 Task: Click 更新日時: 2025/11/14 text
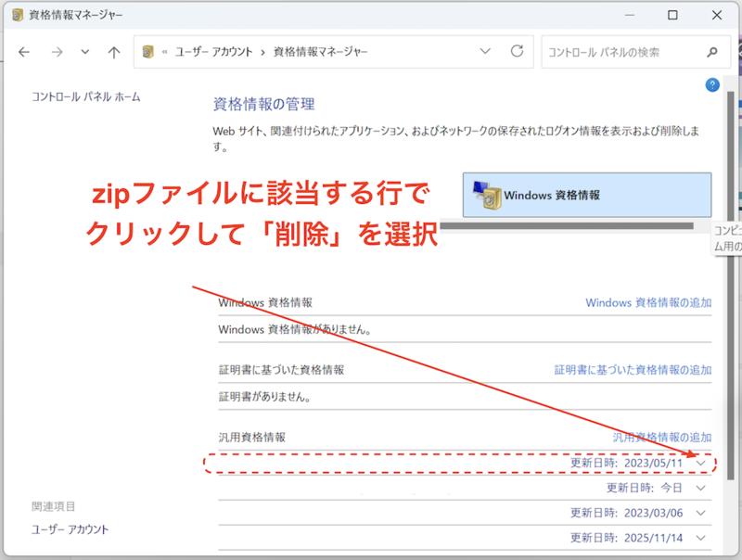coord(627,538)
